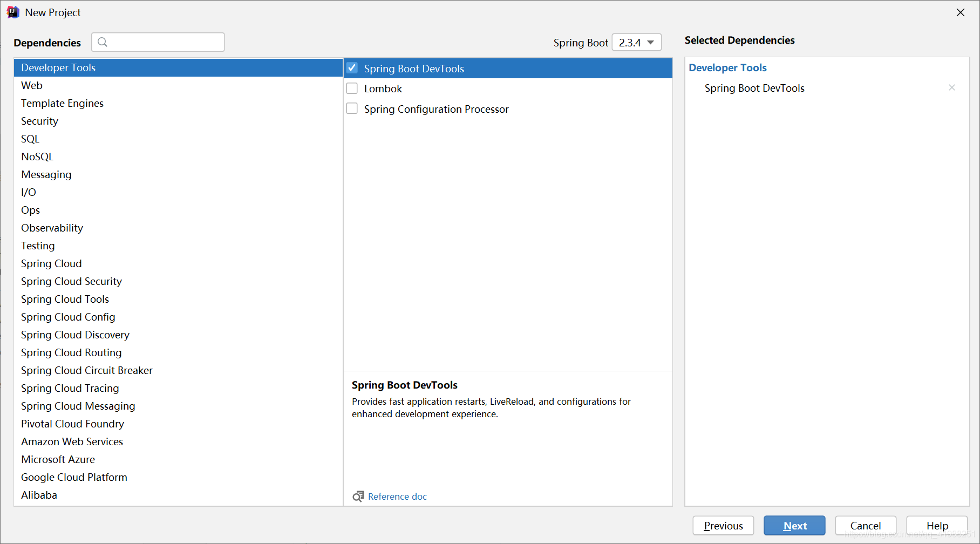The image size is (980, 544).
Task: Select the Security category
Action: (x=39, y=121)
